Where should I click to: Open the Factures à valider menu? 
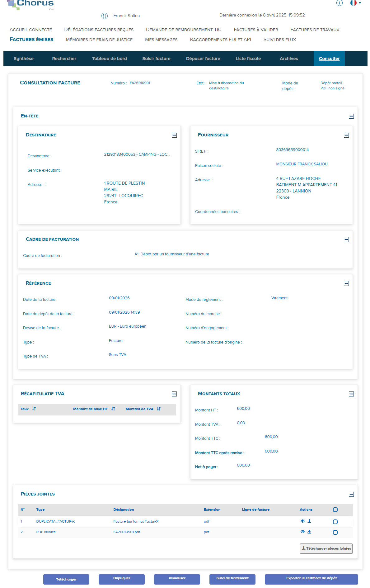tap(256, 30)
